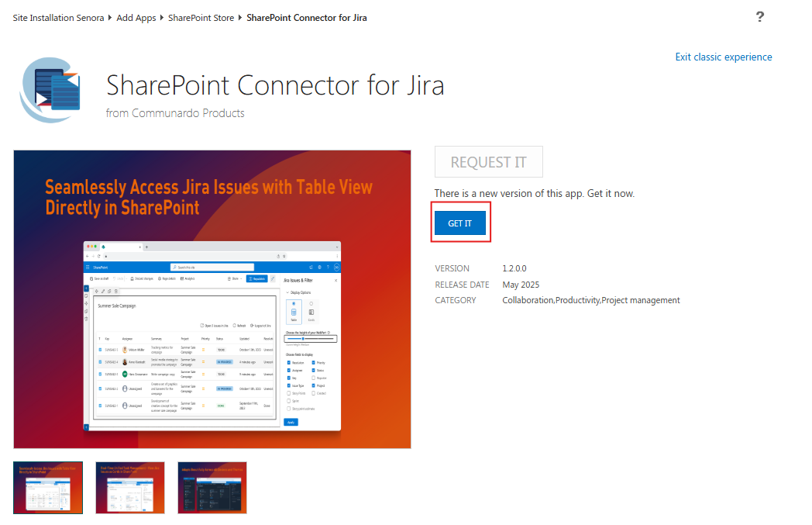
Task: Navigate to Add Apps in breadcrumb
Action: [x=136, y=18]
